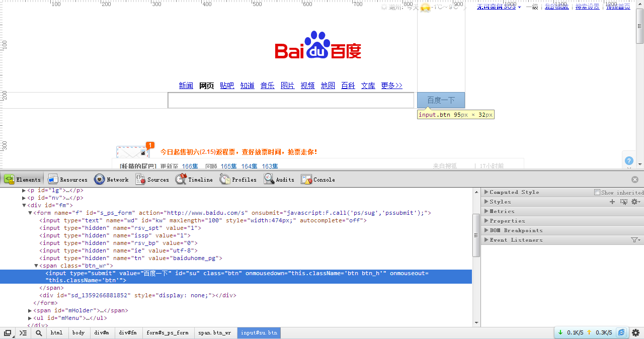644x339 pixels.
Task: Select the input name="wd" DOM line
Action: 203,220
